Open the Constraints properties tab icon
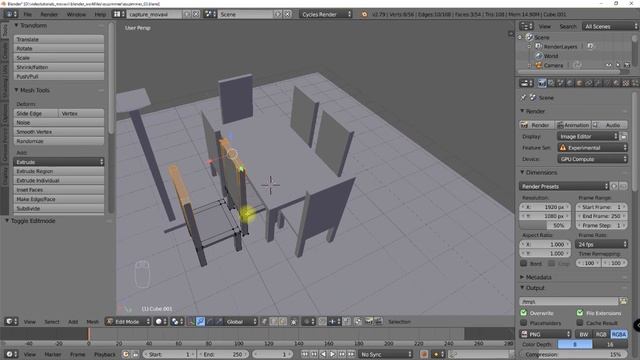The image size is (640, 360). [x=589, y=83]
